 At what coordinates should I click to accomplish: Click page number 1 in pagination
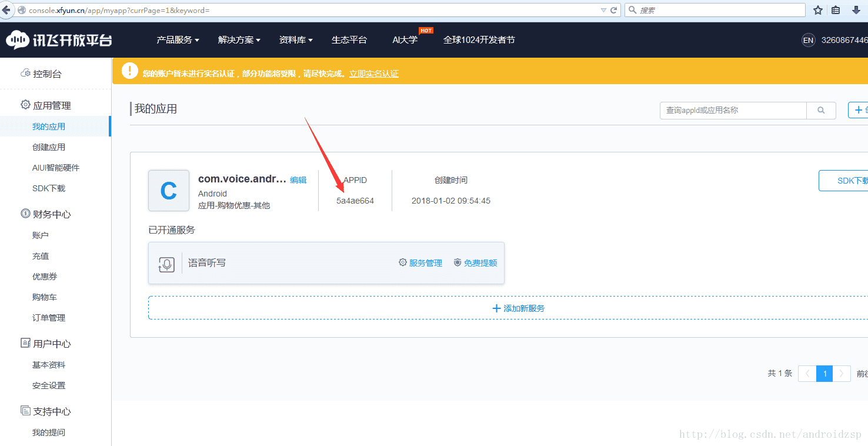coord(824,374)
